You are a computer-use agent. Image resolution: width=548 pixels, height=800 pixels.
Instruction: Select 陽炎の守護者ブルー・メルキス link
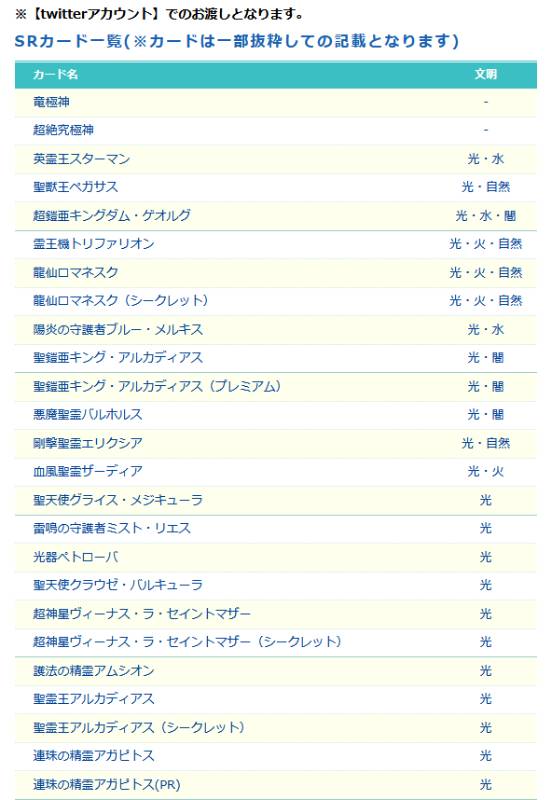click(x=118, y=329)
